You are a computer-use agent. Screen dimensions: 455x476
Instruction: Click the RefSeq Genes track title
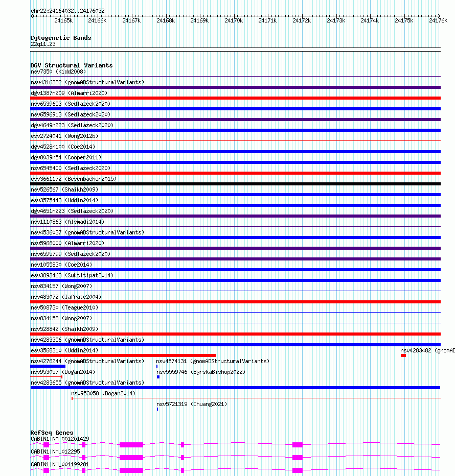click(x=52, y=433)
